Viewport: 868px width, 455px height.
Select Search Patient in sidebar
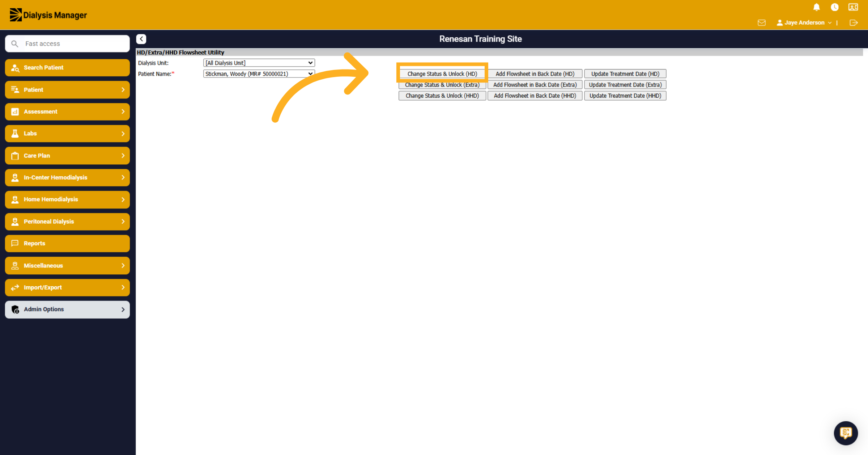[67, 68]
